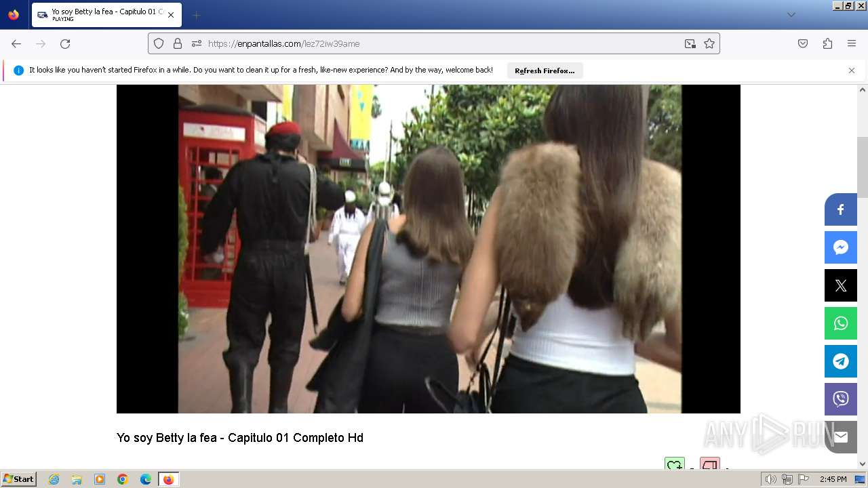868x488 pixels.
Task: Open network status tray icon
Action: [787, 479]
